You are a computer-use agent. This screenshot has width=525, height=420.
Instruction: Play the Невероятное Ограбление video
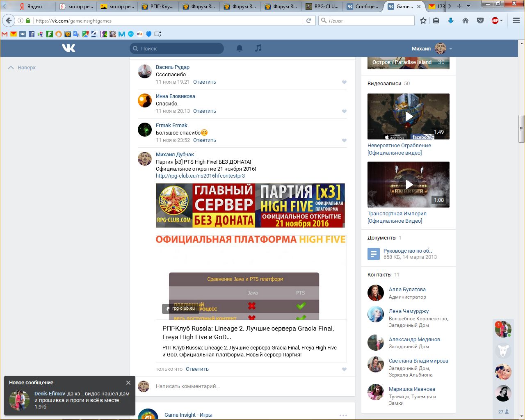[x=409, y=116]
